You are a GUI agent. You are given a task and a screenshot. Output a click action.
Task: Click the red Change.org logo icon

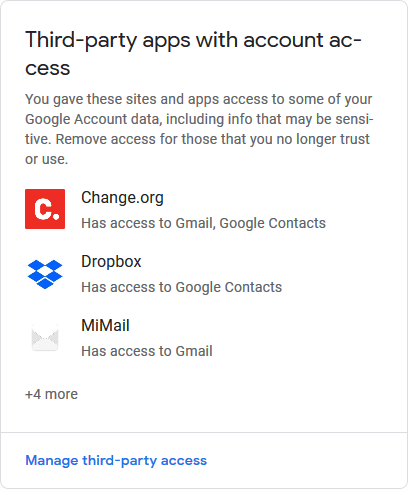click(45, 209)
